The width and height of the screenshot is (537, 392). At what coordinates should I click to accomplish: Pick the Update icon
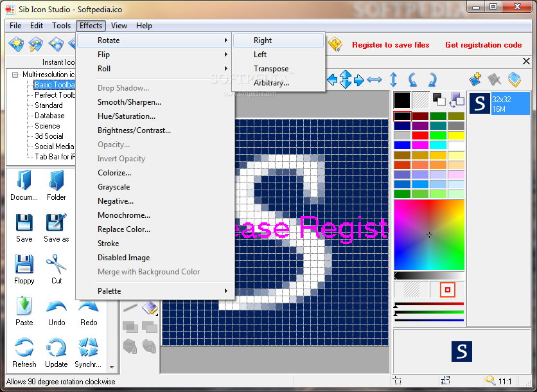pos(56,348)
